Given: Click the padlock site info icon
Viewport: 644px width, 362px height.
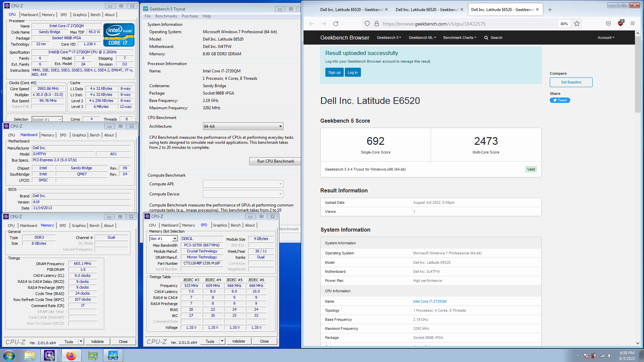Looking at the screenshot, I should (x=376, y=24).
